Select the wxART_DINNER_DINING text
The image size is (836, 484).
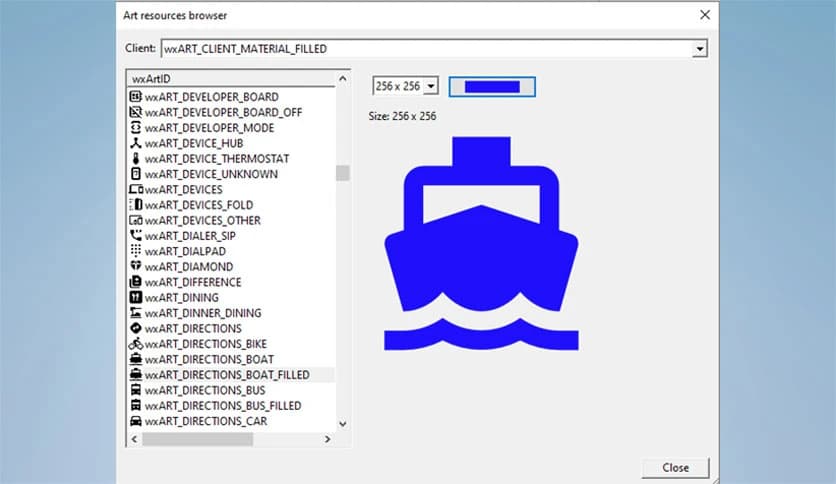(x=203, y=313)
